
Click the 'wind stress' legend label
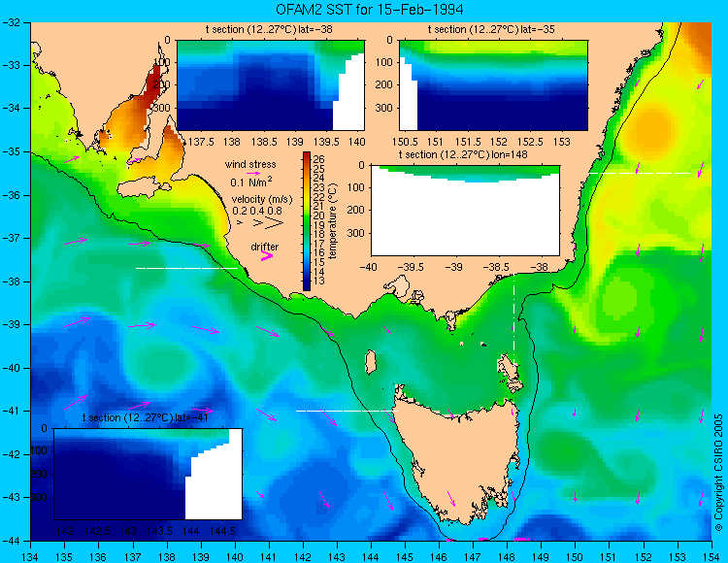pos(250,164)
